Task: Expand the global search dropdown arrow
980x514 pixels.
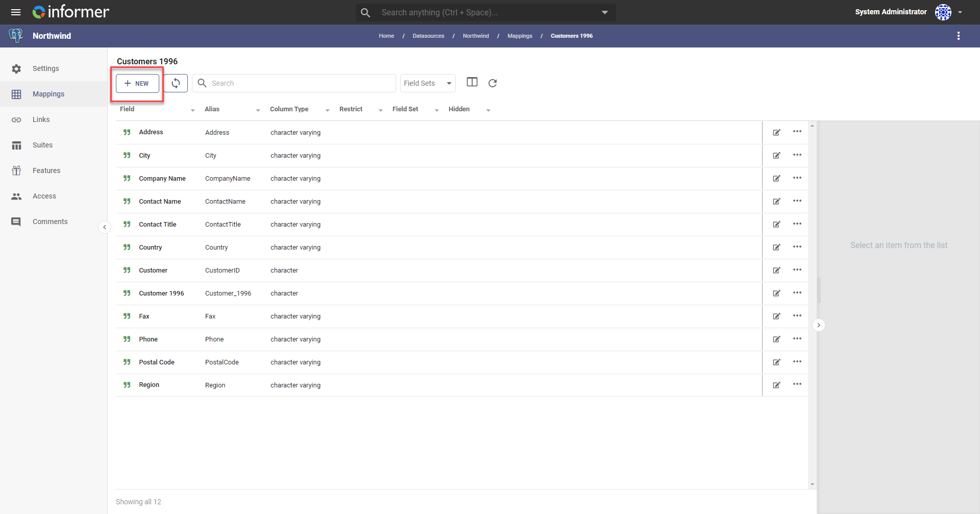Action: [x=605, y=12]
